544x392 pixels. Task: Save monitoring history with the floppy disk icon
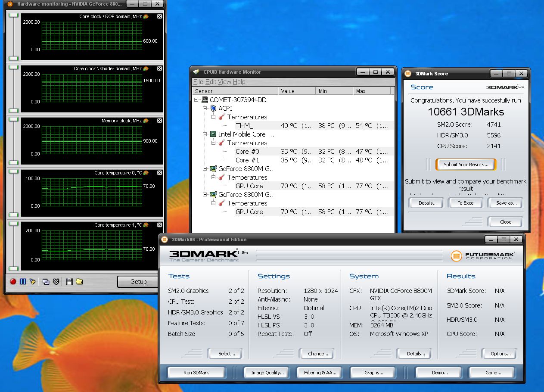coord(69,282)
